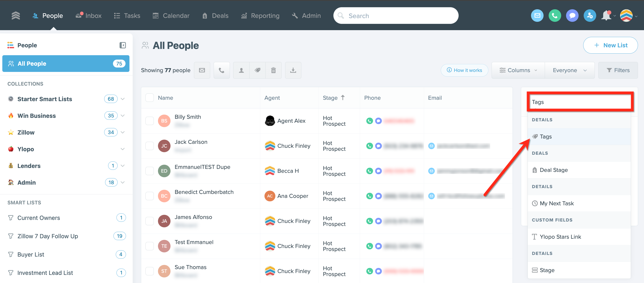Image resolution: width=644 pixels, height=283 pixels.
Task: Open the Admin tab in top nav
Action: pos(306,16)
